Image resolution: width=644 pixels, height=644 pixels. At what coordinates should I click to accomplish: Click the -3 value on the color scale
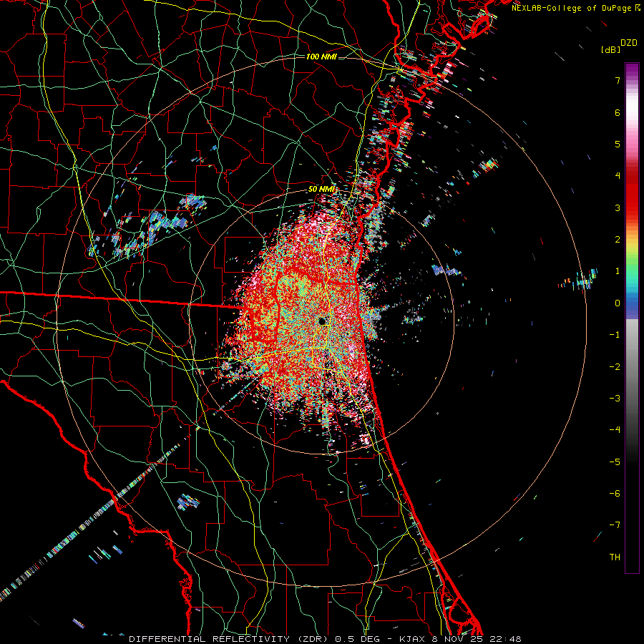point(615,399)
